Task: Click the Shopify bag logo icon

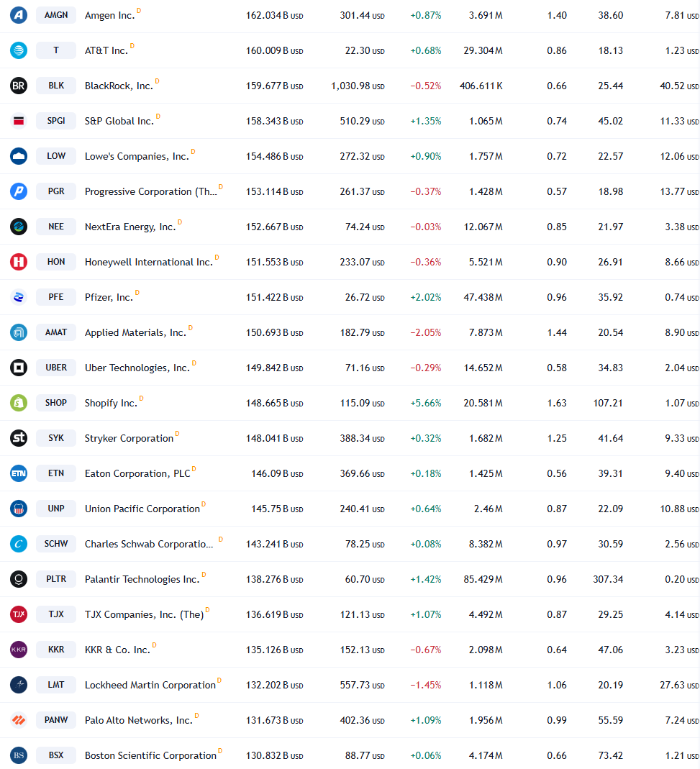Action: 19,403
